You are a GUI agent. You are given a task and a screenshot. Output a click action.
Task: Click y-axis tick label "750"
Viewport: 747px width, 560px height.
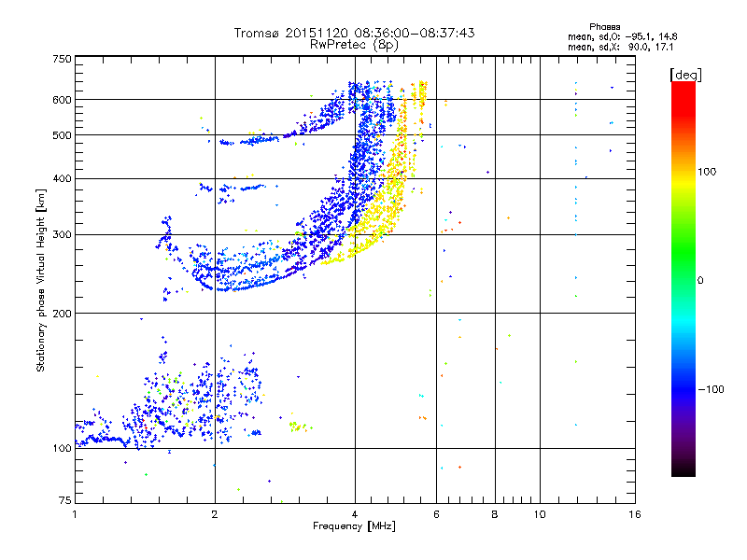coord(62,59)
